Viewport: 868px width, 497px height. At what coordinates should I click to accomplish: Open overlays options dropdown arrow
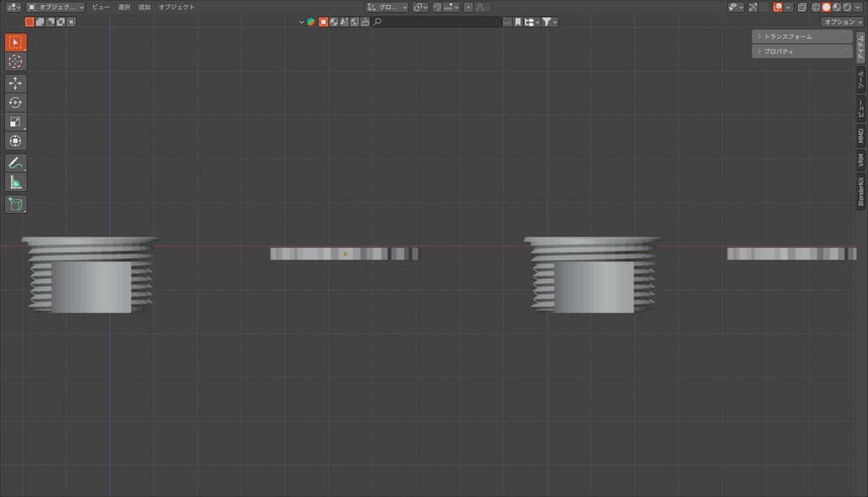point(788,7)
